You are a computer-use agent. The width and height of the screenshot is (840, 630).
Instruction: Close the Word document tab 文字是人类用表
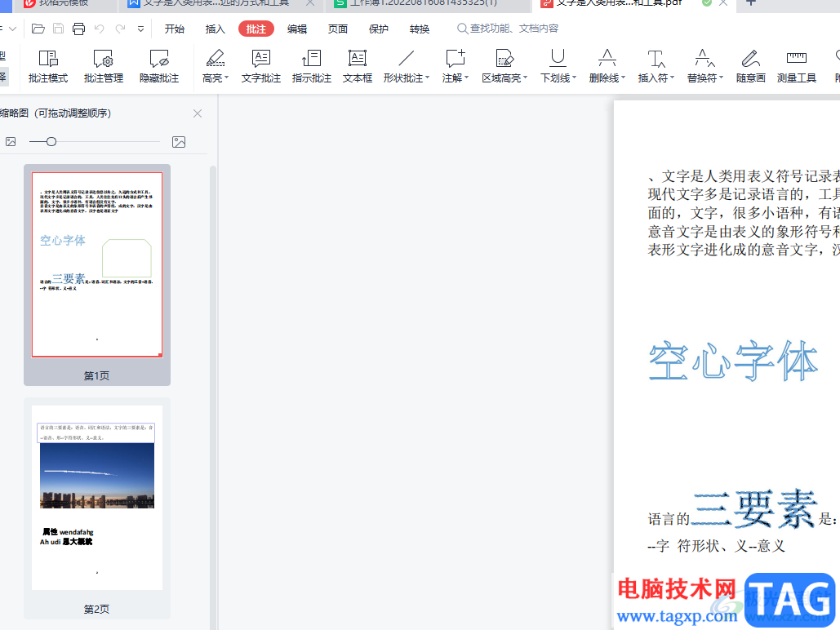click(310, 3)
